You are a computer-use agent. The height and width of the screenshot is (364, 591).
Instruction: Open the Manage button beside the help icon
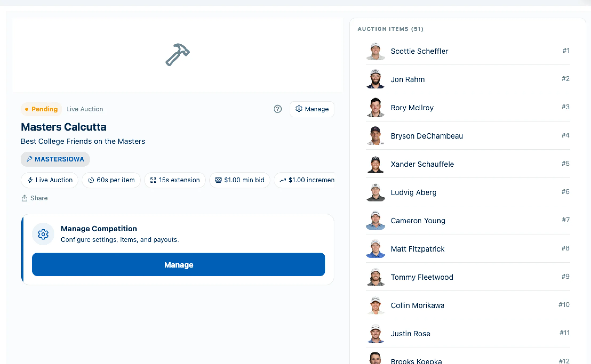point(312,109)
